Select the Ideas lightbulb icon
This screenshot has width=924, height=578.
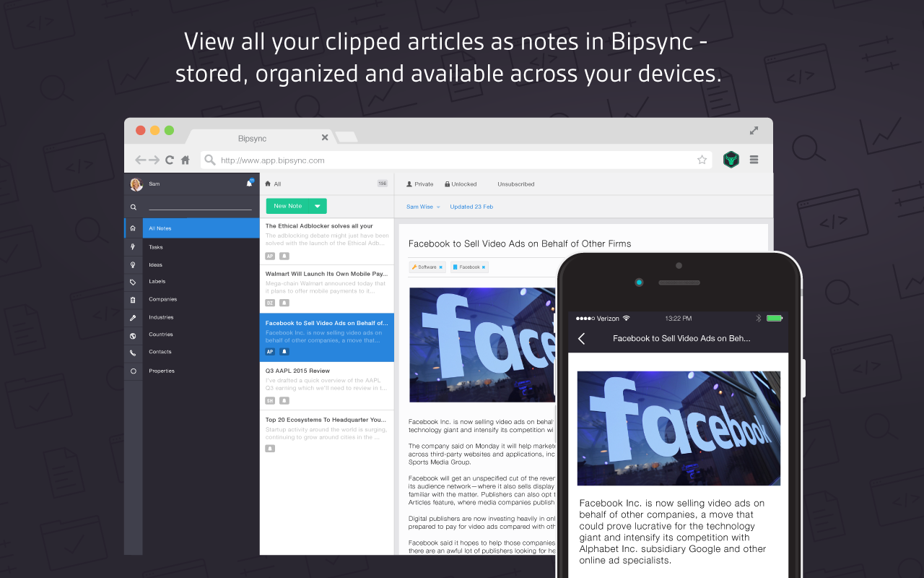pos(133,264)
